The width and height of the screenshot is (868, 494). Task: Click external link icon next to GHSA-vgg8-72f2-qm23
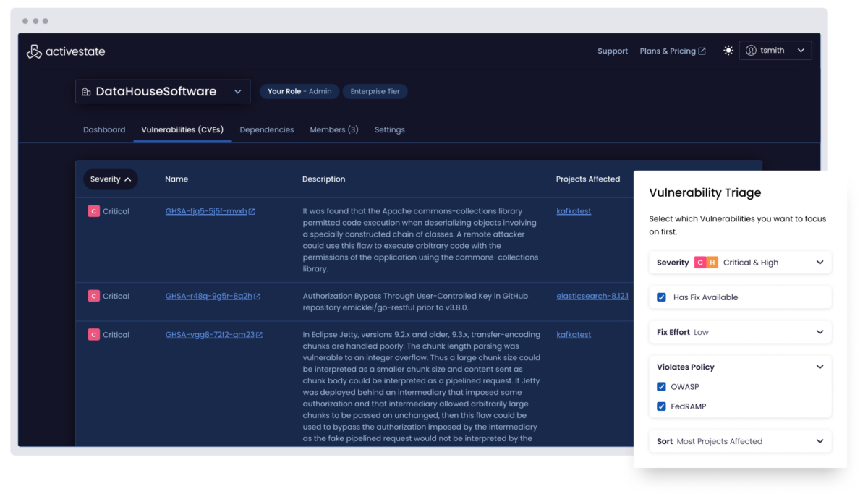pyautogui.click(x=259, y=335)
